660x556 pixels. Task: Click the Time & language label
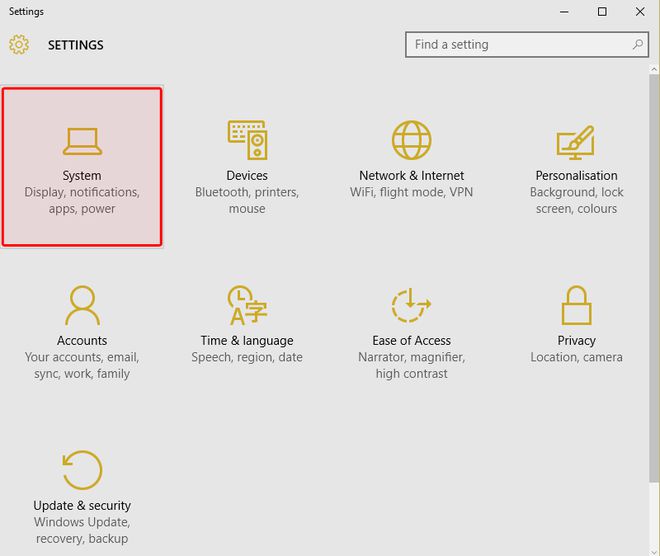point(247,341)
